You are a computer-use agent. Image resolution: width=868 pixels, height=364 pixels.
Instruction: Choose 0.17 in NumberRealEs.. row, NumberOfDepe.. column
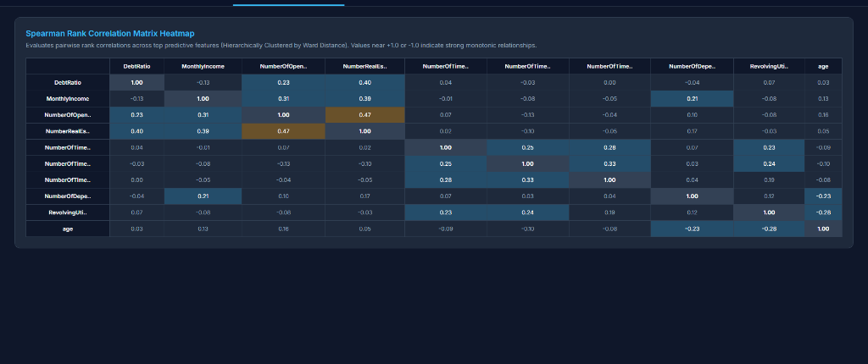point(692,131)
